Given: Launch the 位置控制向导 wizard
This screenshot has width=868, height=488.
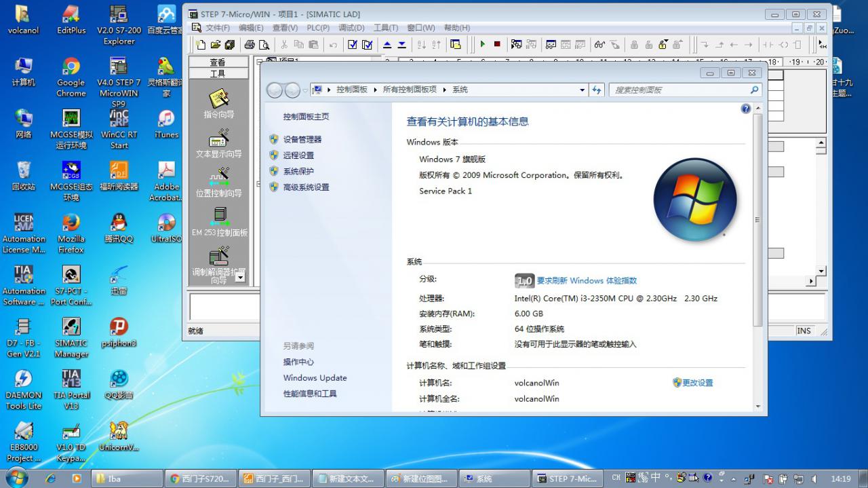Looking at the screenshot, I should point(218,181).
